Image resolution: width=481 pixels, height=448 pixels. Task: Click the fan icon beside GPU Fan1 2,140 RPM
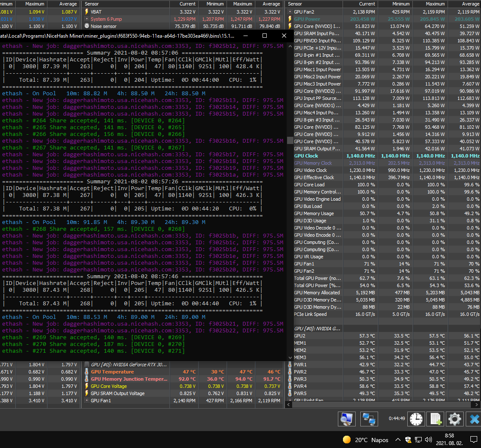(x=87, y=401)
